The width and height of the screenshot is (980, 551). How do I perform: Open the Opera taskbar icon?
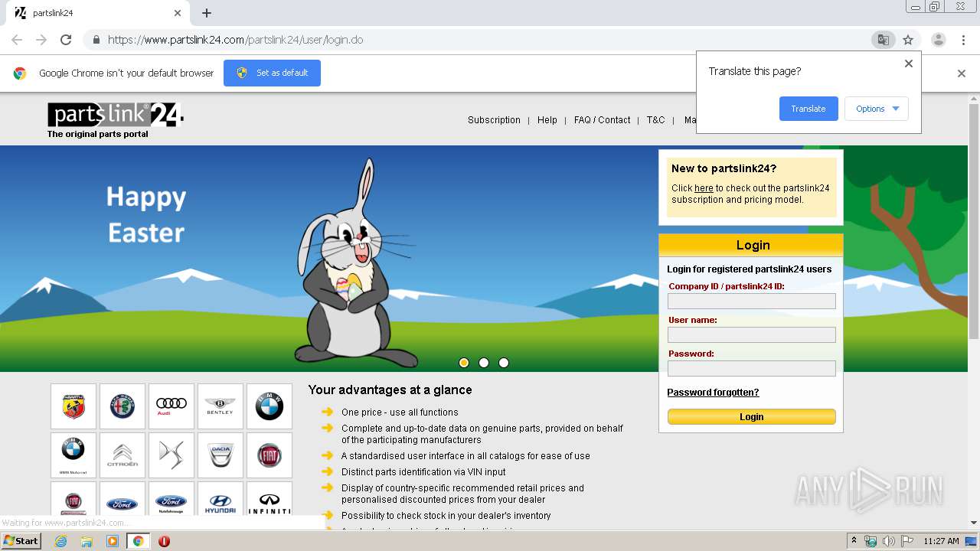coord(164,541)
